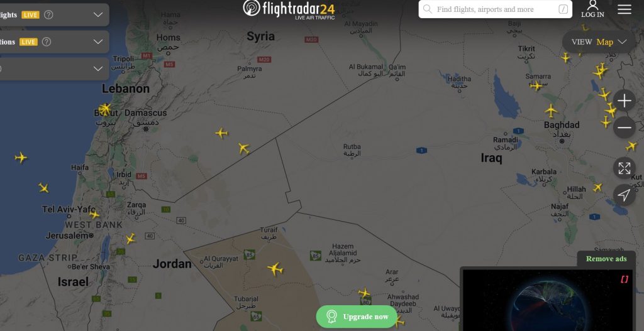The height and width of the screenshot is (331, 644).
Task: Open the hamburger main menu
Action: pos(625,9)
